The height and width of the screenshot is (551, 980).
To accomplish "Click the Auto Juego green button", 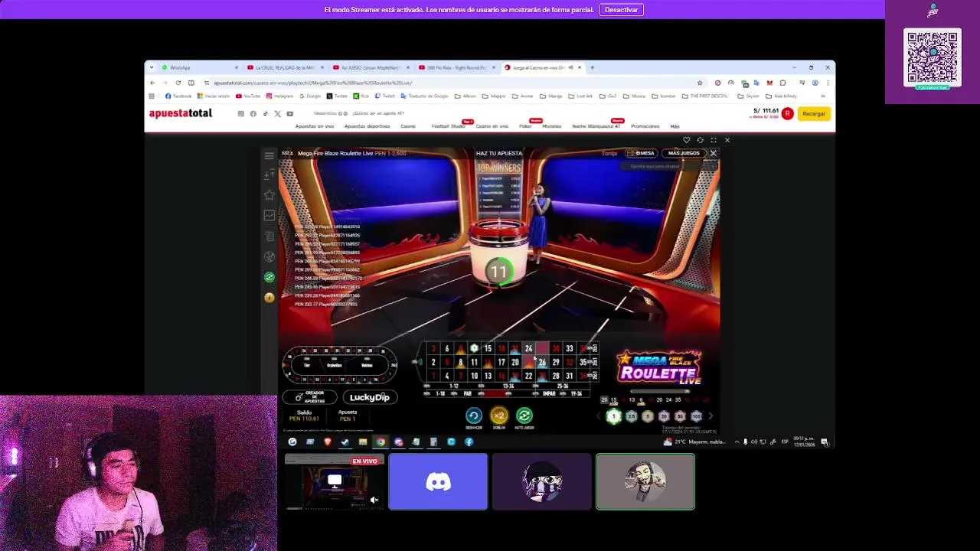I will pos(524,416).
